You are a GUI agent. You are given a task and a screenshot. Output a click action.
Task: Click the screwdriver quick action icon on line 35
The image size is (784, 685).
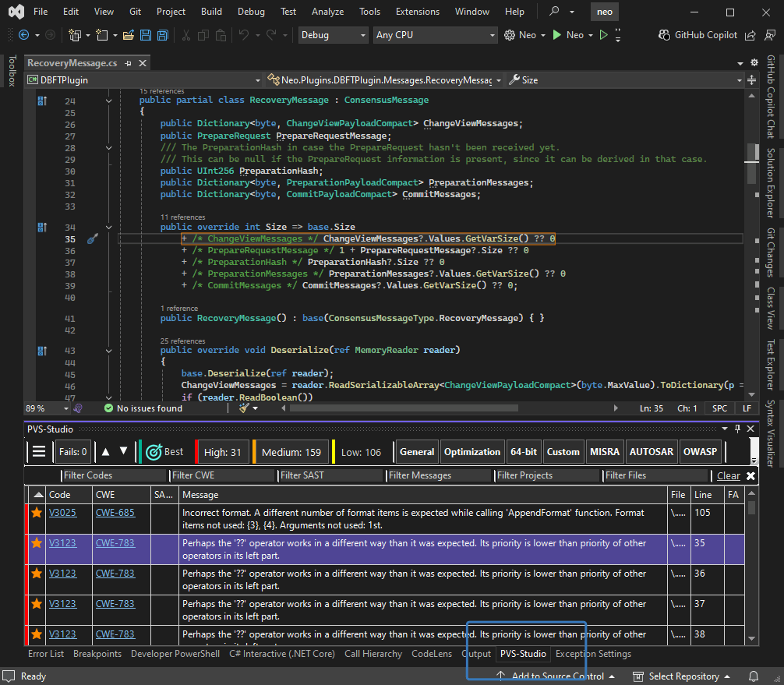[92, 239]
